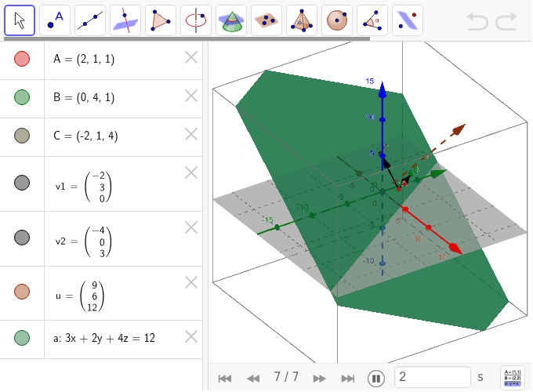Viewport: 533px width, 392px height.
Task: Jump to first construction step
Action: (x=225, y=378)
